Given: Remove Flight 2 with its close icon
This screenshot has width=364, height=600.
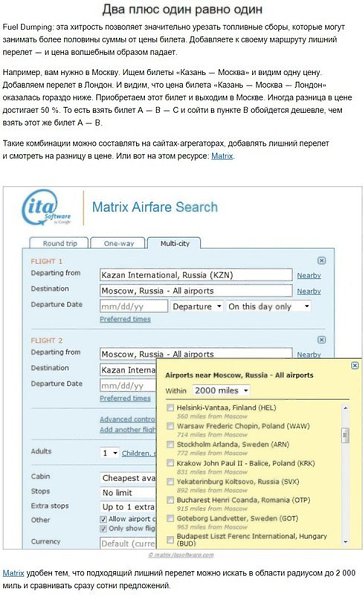Looking at the screenshot, I should point(322,340).
